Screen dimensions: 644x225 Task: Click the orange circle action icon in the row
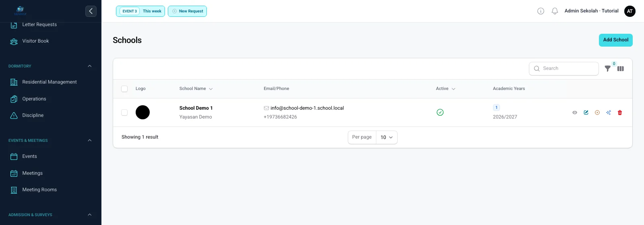coord(597,112)
